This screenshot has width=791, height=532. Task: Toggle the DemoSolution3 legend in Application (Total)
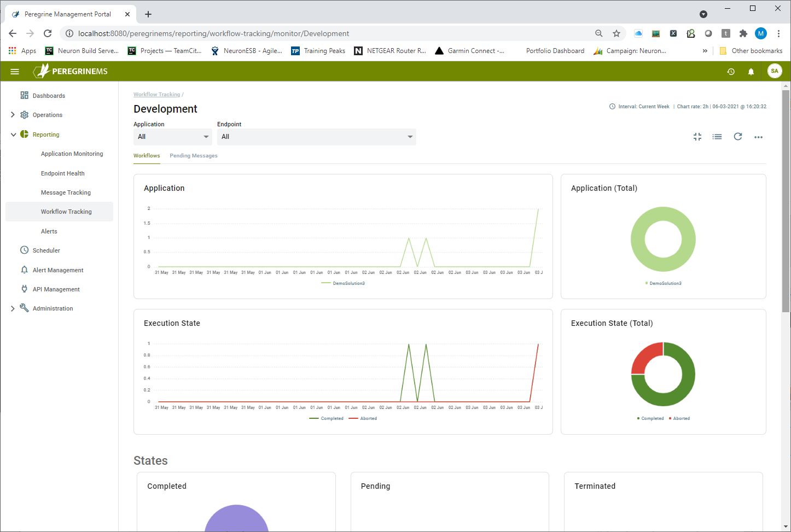pos(664,283)
